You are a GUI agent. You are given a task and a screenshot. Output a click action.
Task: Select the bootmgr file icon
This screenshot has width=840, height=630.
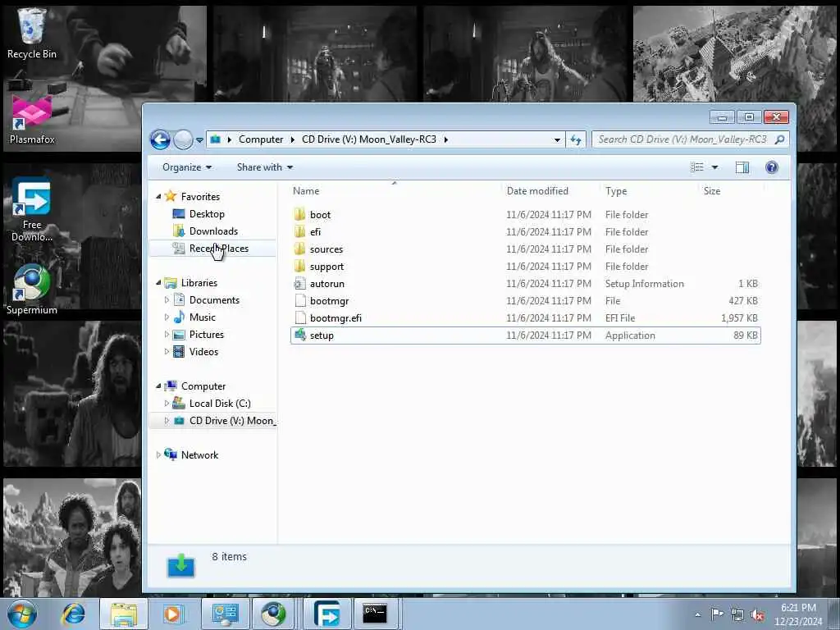[x=300, y=300]
